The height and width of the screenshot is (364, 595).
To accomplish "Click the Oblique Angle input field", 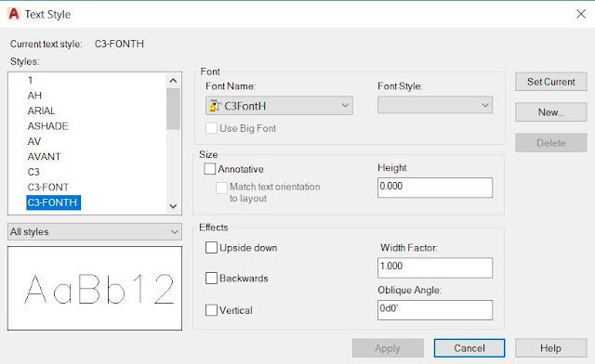I will [x=435, y=310].
